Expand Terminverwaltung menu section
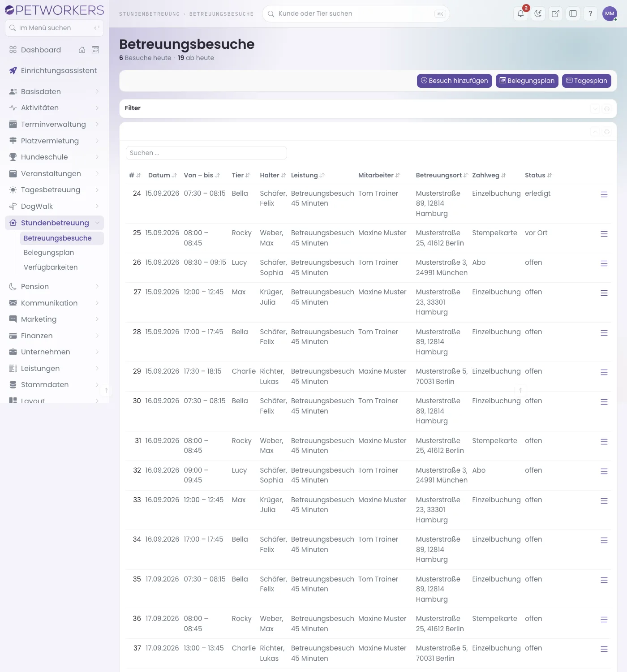Screen dimensions: 627x672 54,124
